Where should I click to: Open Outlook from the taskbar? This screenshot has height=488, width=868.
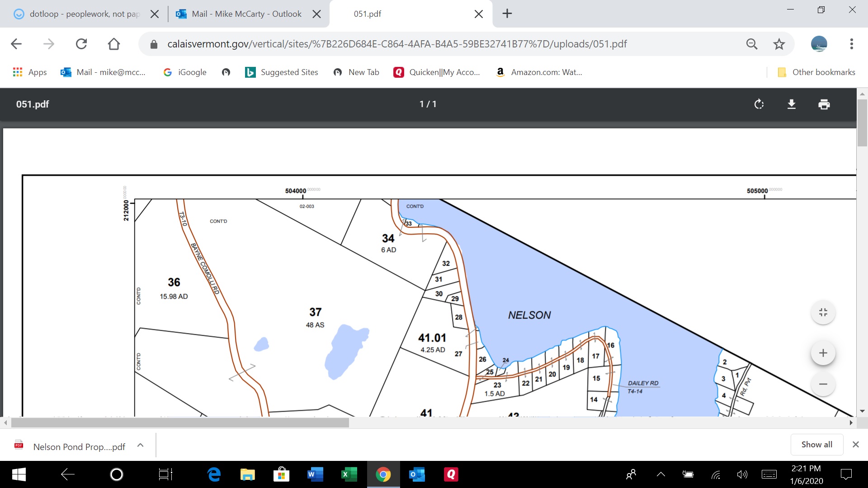(417, 474)
